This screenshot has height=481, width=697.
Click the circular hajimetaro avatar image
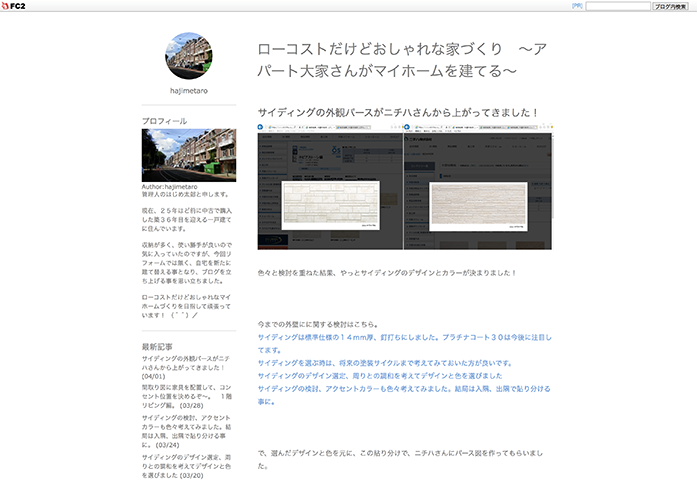pos(189,56)
